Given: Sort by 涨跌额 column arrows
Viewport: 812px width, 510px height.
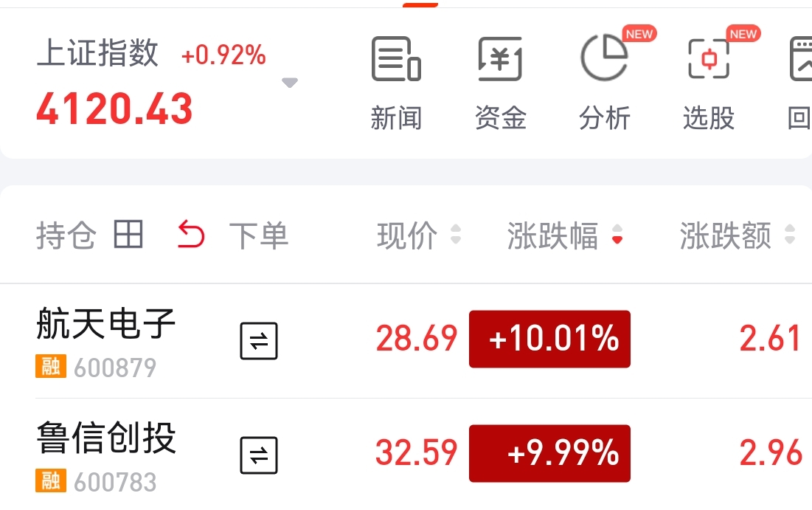Looking at the screenshot, I should (x=790, y=234).
